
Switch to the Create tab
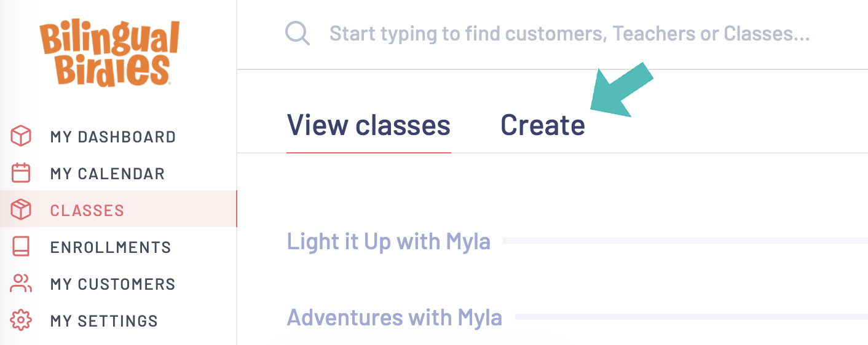pyautogui.click(x=543, y=125)
